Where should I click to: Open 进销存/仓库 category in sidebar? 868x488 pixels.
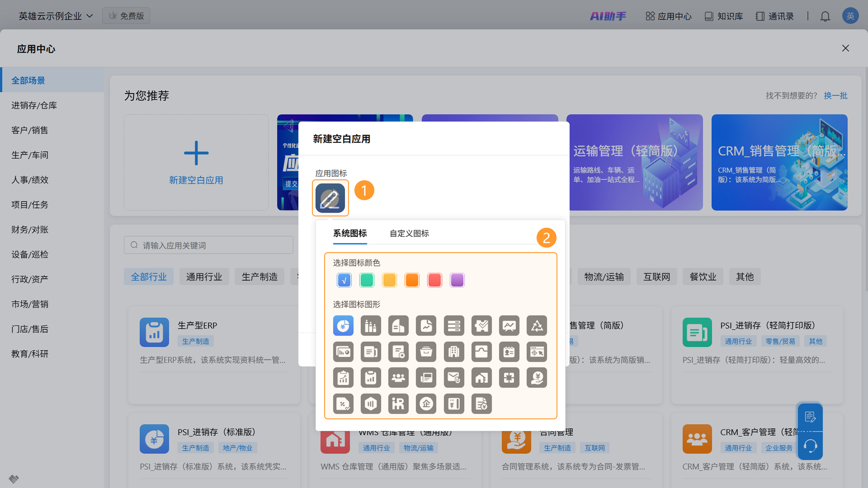click(x=34, y=106)
